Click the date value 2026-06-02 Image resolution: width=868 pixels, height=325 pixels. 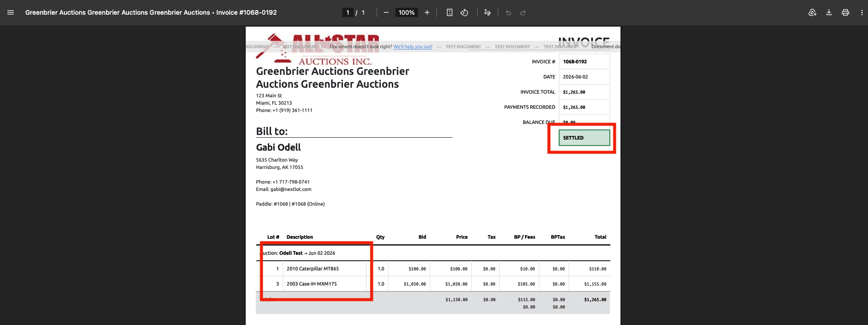click(575, 77)
